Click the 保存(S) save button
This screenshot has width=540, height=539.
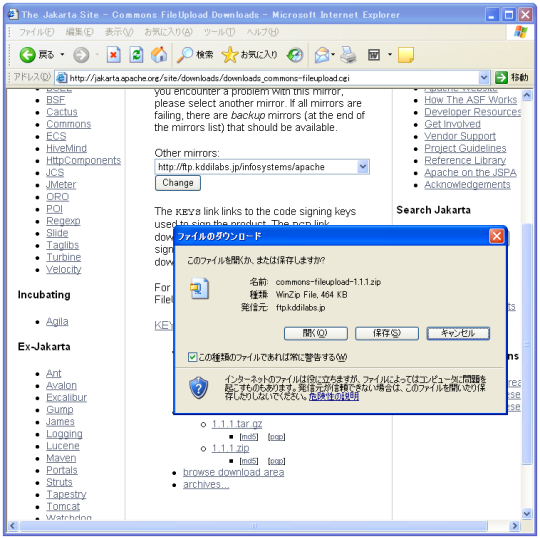coord(387,333)
